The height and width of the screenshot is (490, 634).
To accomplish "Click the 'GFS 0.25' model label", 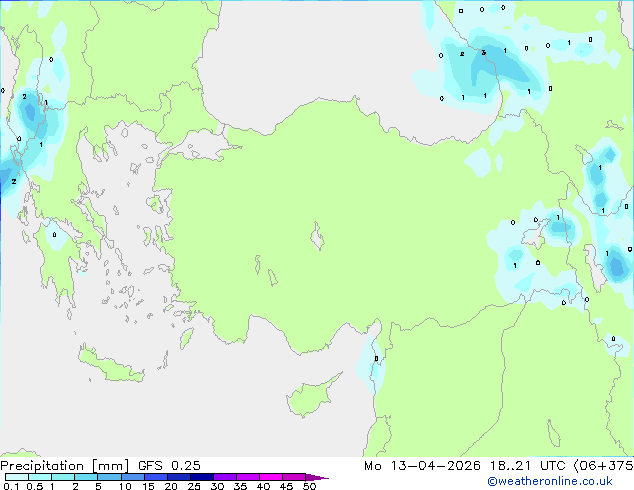I will point(169,466).
